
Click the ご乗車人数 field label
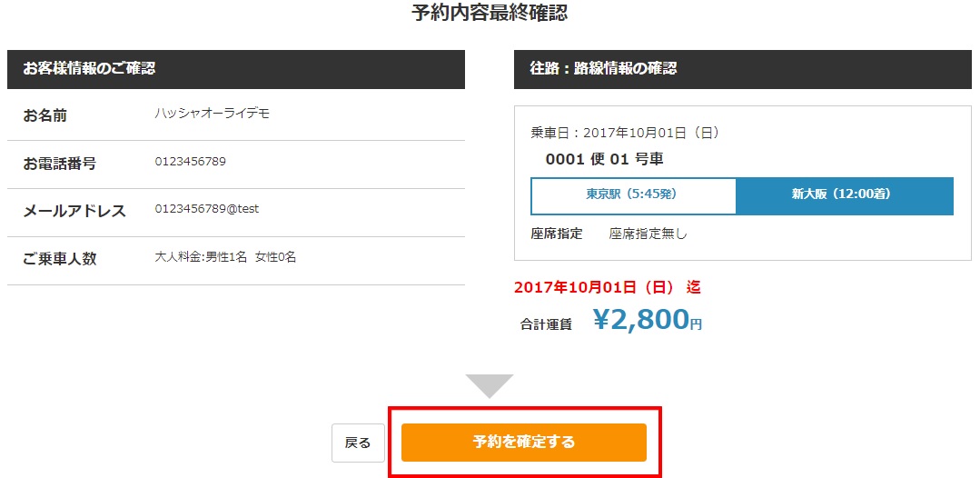click(x=60, y=259)
